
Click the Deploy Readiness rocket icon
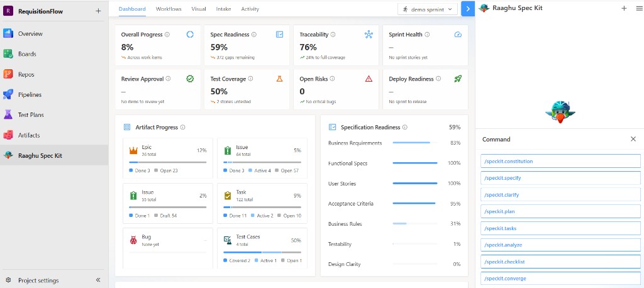tap(458, 79)
